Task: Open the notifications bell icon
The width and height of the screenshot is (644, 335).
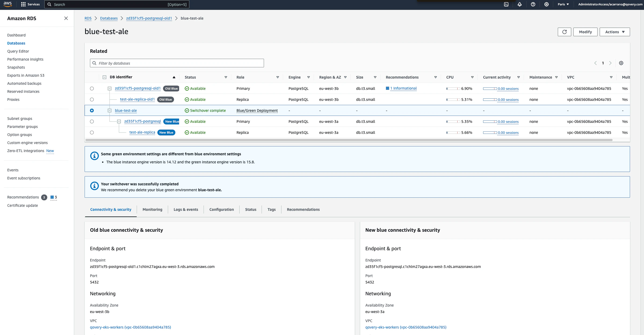Action: (520, 4)
